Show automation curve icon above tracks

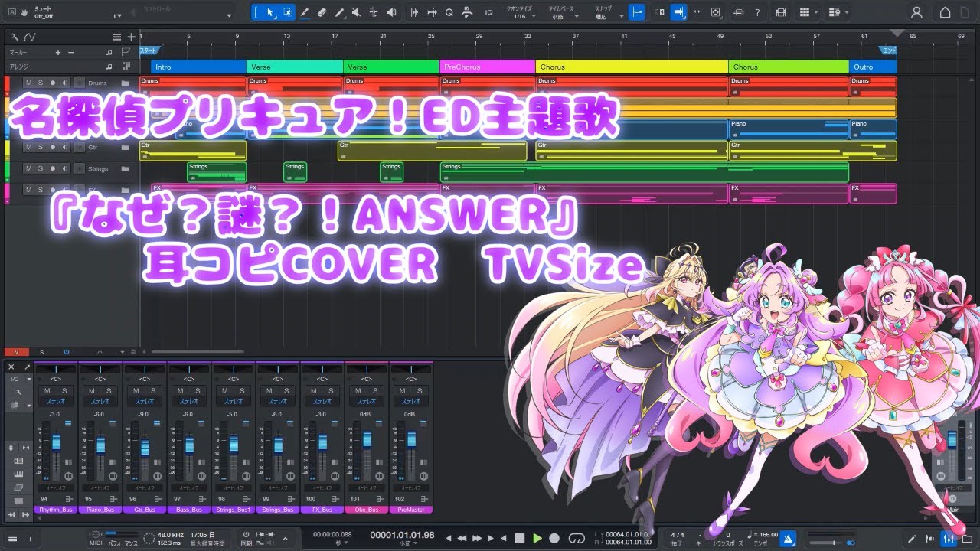pos(30,36)
